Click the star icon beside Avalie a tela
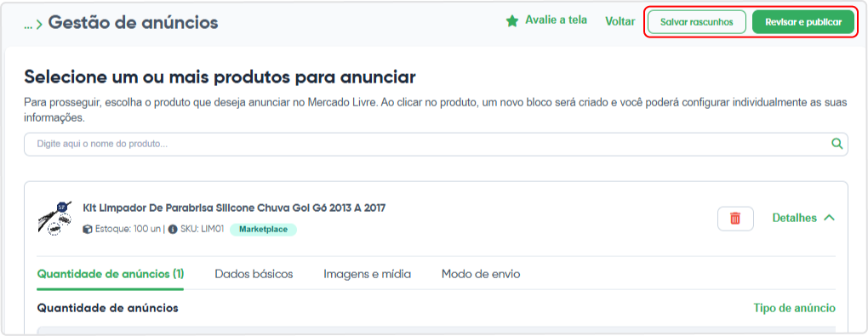The height and width of the screenshot is (336, 868). tap(512, 21)
